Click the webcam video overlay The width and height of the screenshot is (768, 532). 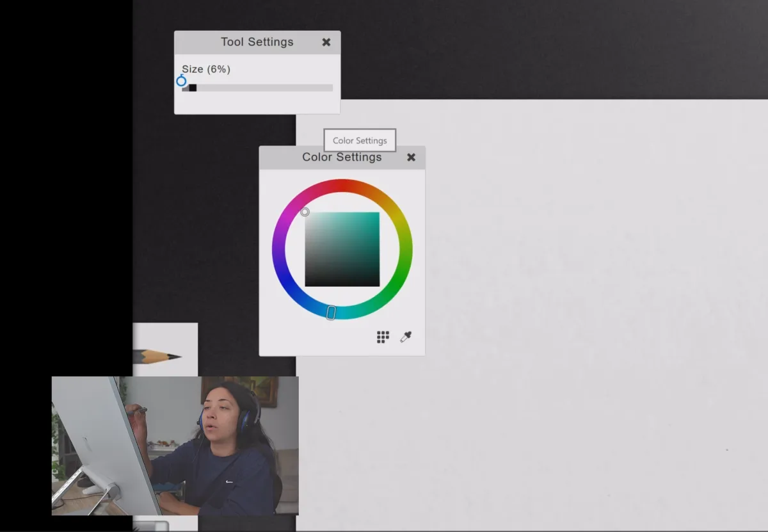(x=175, y=446)
